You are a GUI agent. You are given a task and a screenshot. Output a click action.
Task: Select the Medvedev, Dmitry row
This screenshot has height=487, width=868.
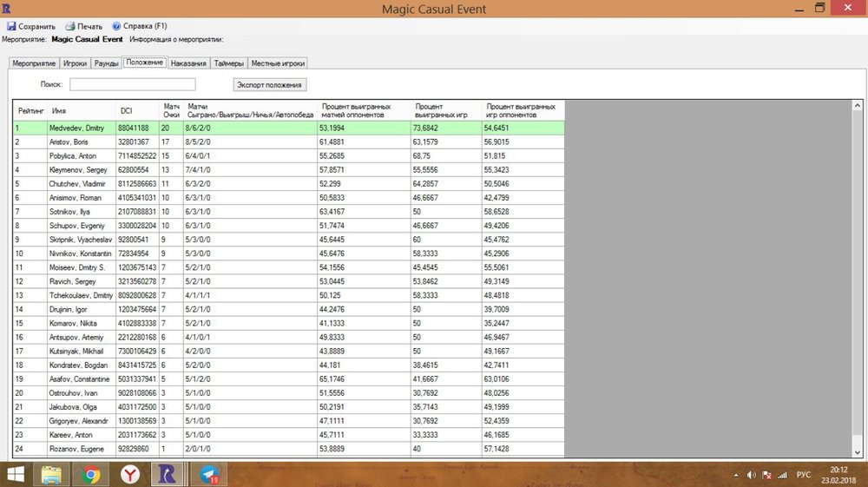pyautogui.click(x=82, y=128)
